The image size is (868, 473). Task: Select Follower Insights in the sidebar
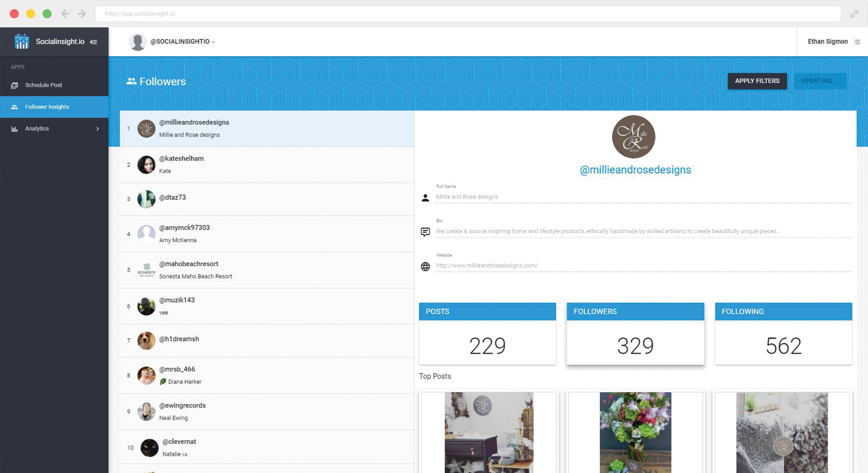click(47, 106)
